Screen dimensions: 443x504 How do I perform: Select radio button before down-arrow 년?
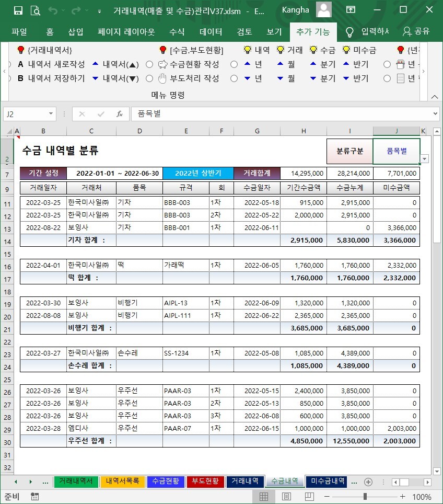(x=234, y=78)
